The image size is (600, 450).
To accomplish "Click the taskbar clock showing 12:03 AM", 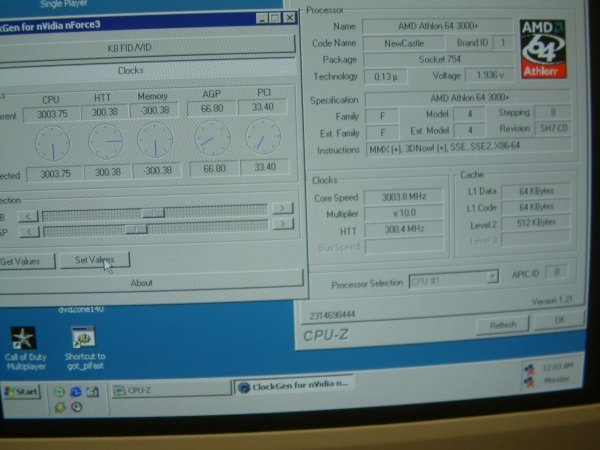I will [x=558, y=367].
